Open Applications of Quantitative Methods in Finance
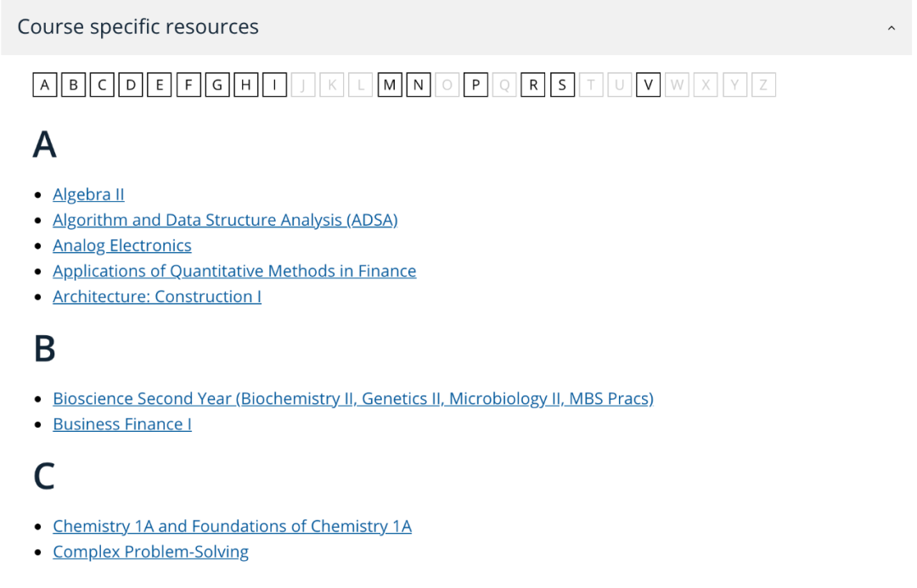 click(x=234, y=271)
